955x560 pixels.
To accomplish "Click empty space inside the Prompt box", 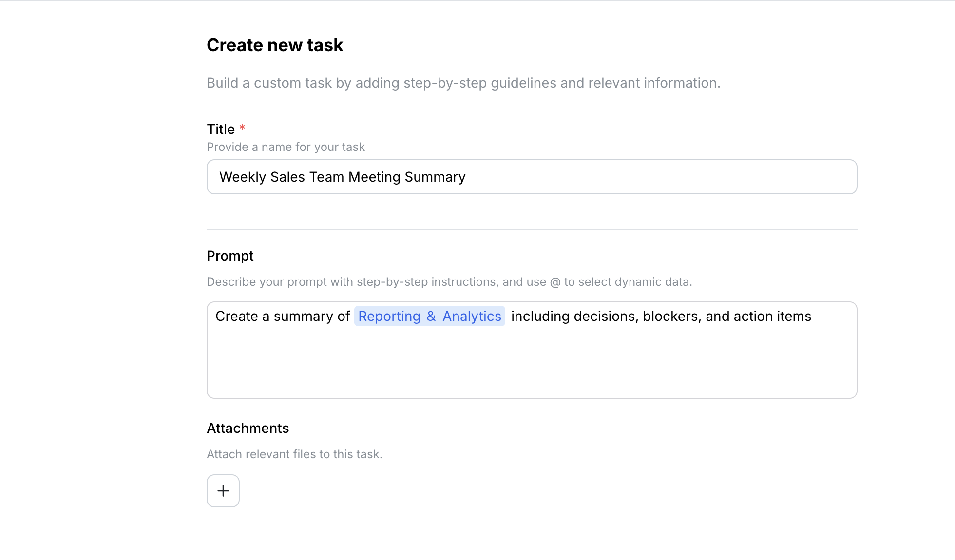I will click(x=531, y=365).
